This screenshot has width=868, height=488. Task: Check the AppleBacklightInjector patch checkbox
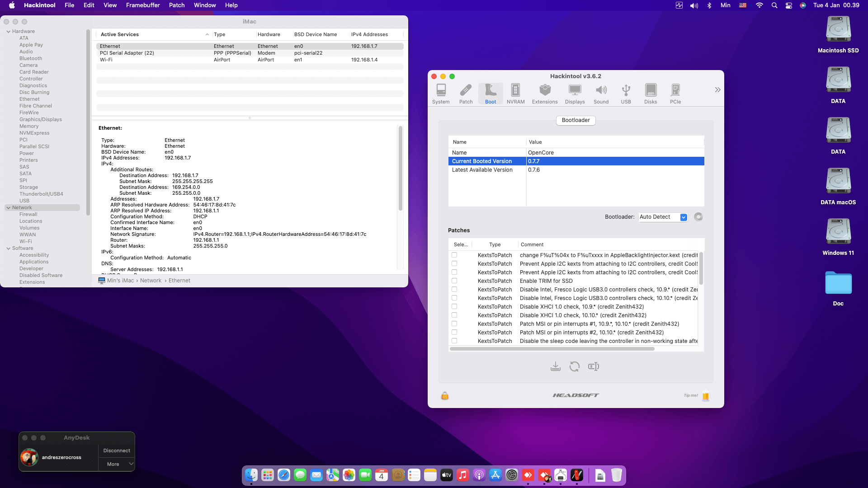tap(454, 255)
